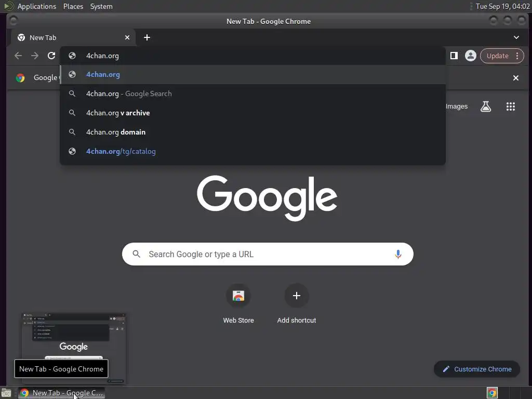532x399 pixels.
Task: Focus the Search Google or type a URL box
Action: tap(268, 254)
